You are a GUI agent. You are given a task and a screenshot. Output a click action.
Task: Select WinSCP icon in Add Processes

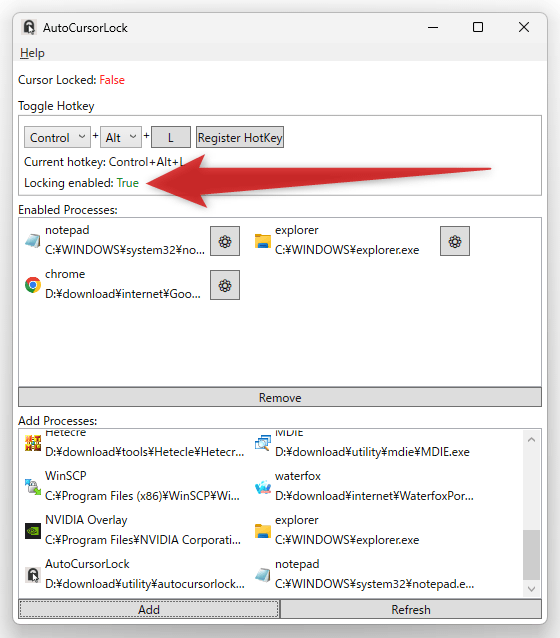pyautogui.click(x=33, y=486)
